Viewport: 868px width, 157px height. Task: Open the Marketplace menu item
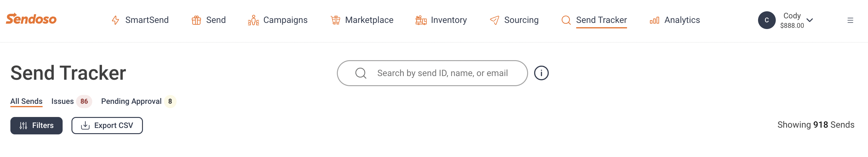[x=362, y=20]
